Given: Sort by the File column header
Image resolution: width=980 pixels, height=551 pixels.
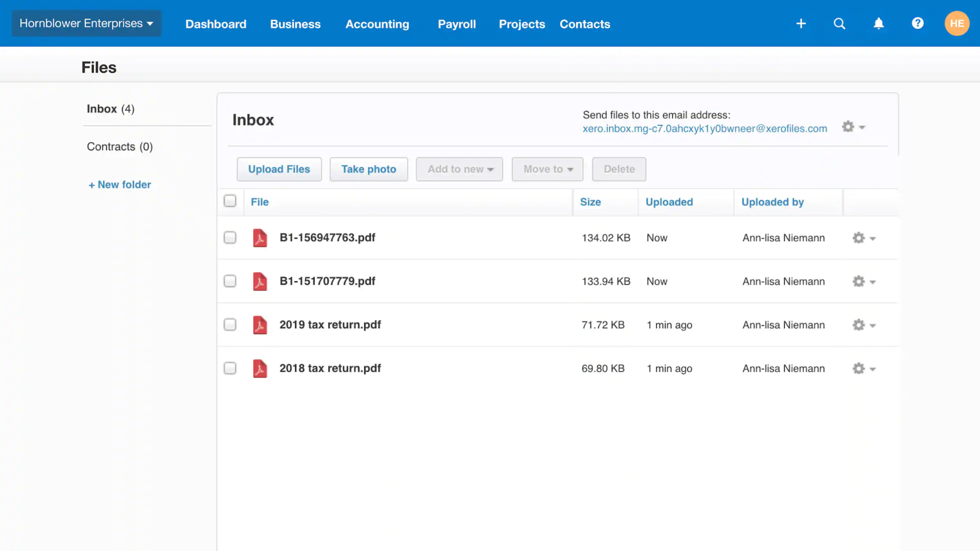Looking at the screenshot, I should (260, 202).
